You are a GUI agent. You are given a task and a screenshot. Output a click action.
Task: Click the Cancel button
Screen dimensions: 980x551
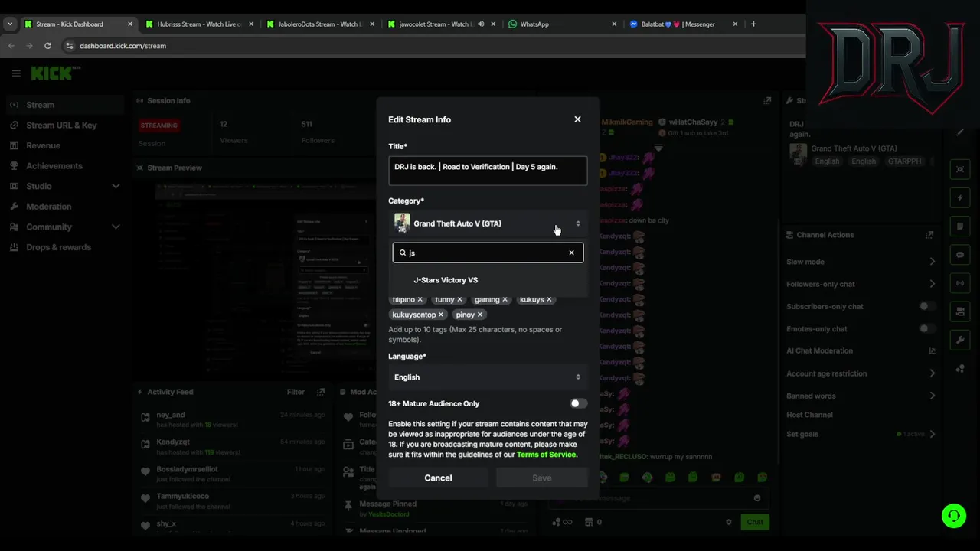point(438,478)
